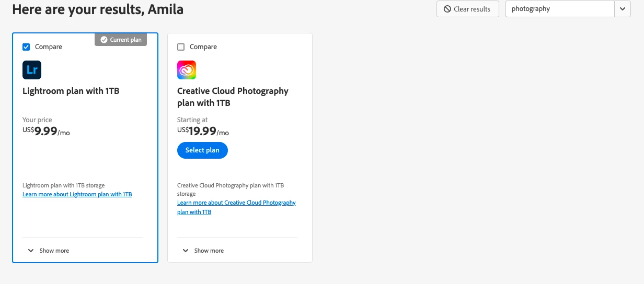Click the Clear results prohibition icon
Image resolution: width=644 pixels, height=284 pixels.
coord(447,9)
